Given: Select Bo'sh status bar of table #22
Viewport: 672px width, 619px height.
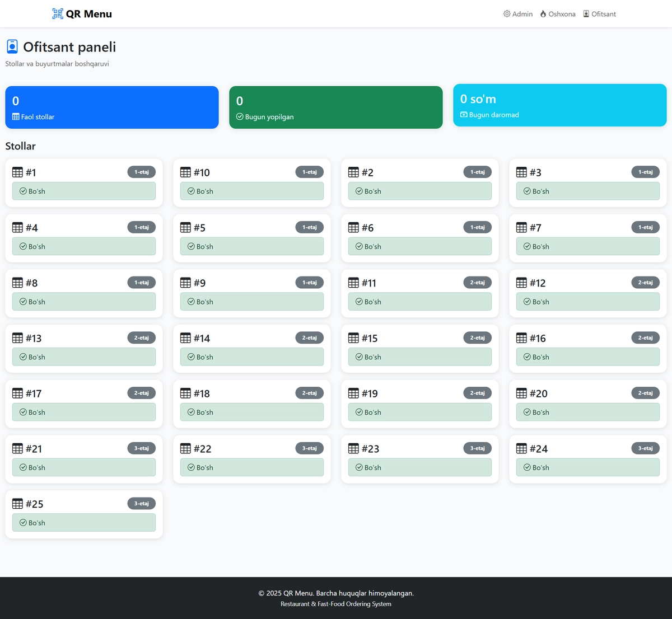Looking at the screenshot, I should (252, 467).
